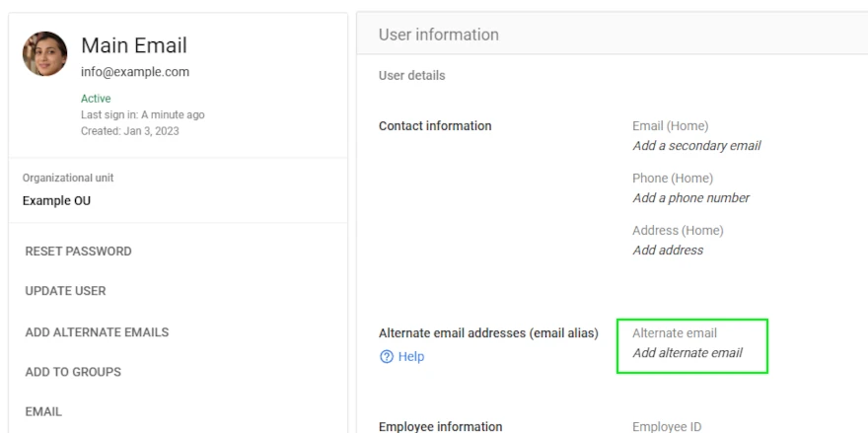Choose ADD ALTERNATE EMAILS in the left panel
The height and width of the screenshot is (433, 868).
[97, 332]
